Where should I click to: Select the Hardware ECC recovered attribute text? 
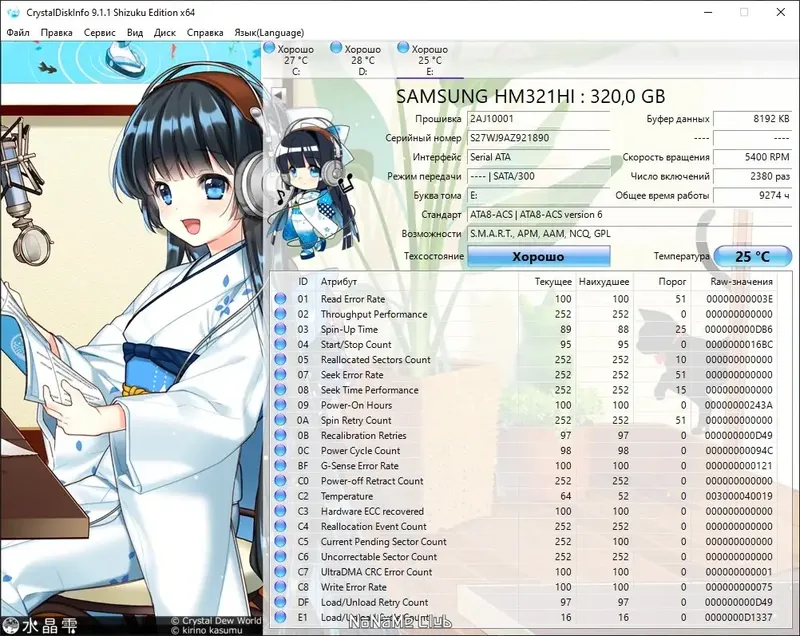pos(372,511)
